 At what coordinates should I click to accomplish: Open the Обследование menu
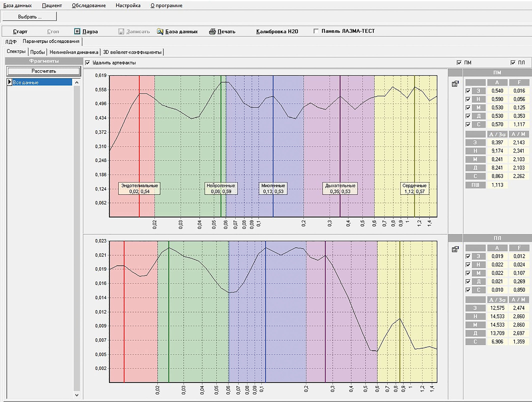[x=89, y=5]
